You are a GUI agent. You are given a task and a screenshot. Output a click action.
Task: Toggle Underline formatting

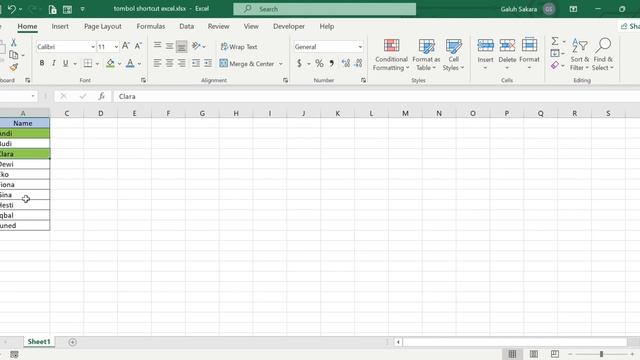(65, 63)
